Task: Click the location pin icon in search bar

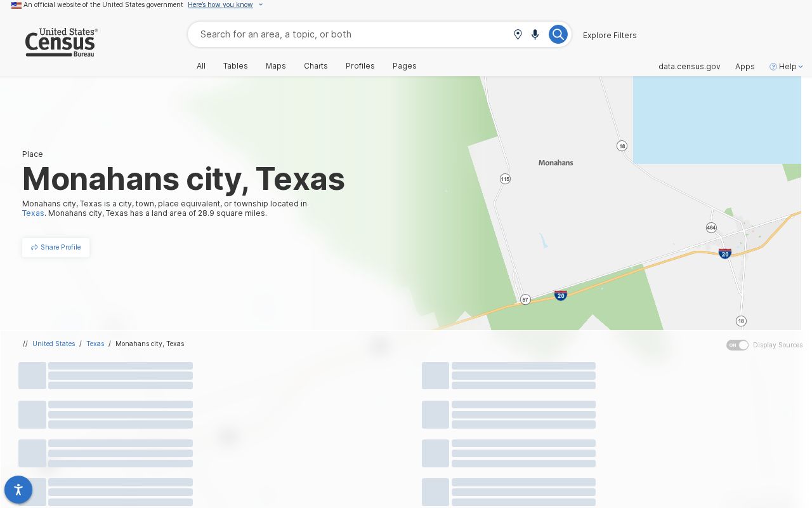Action: pyautogui.click(x=518, y=34)
